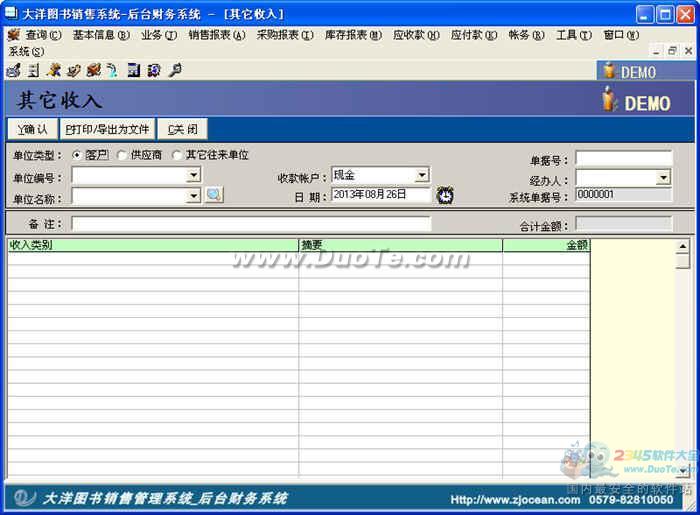The image size is (700, 515).
Task: Open the blue calculator toolbar icon
Action: pos(133,70)
